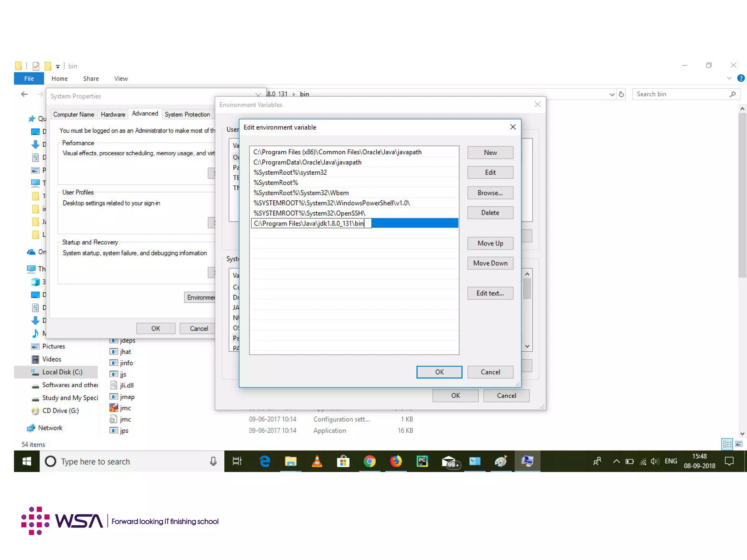Expand address bar history dropdown

click(612, 94)
